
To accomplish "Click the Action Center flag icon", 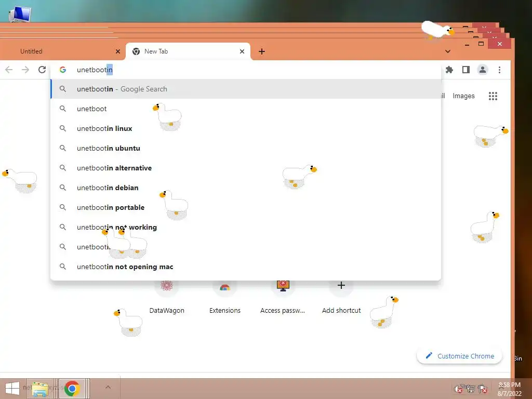I will click(483, 389).
